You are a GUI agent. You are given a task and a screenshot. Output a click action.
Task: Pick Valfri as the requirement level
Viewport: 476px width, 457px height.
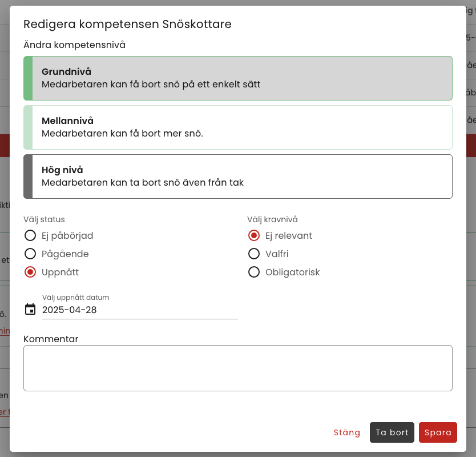(254, 254)
